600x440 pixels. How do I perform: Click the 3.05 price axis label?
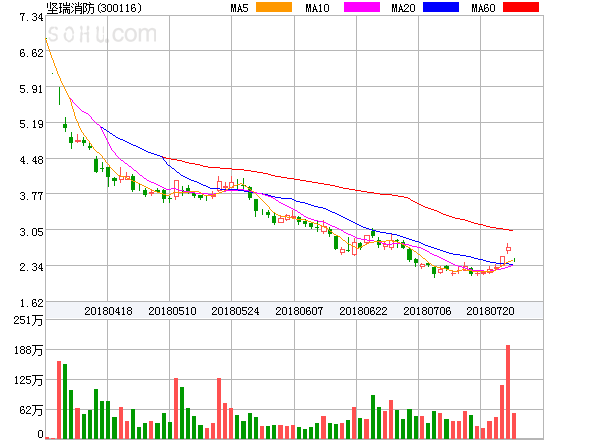(x=31, y=232)
